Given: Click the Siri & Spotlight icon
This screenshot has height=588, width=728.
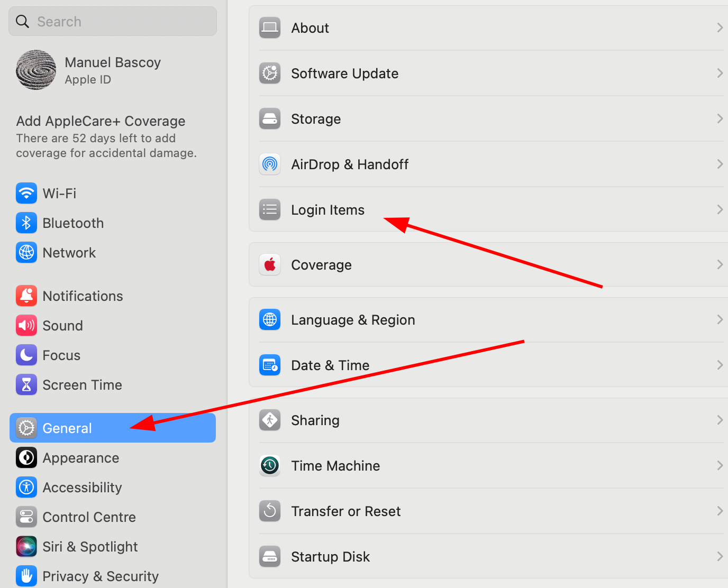Looking at the screenshot, I should 26,547.
